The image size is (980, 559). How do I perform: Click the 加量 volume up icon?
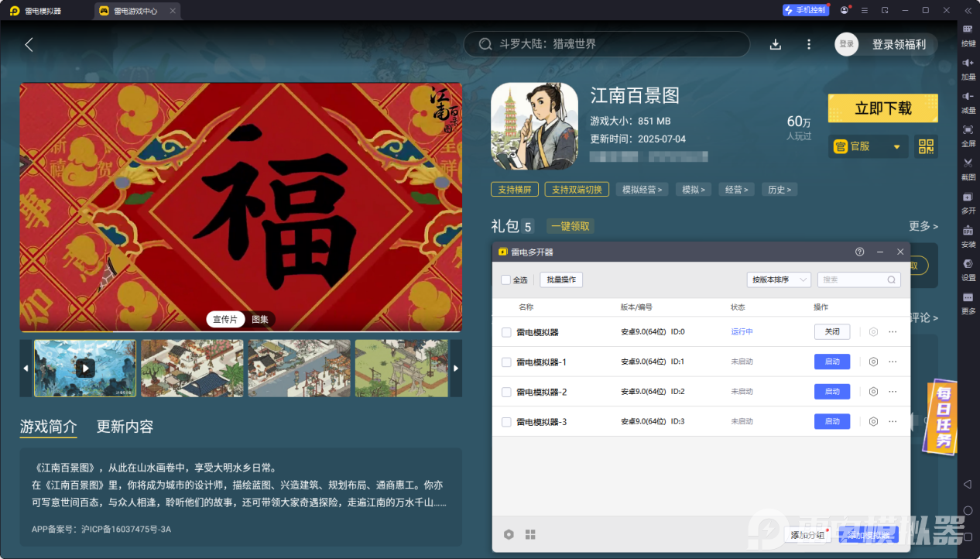pos(968,63)
